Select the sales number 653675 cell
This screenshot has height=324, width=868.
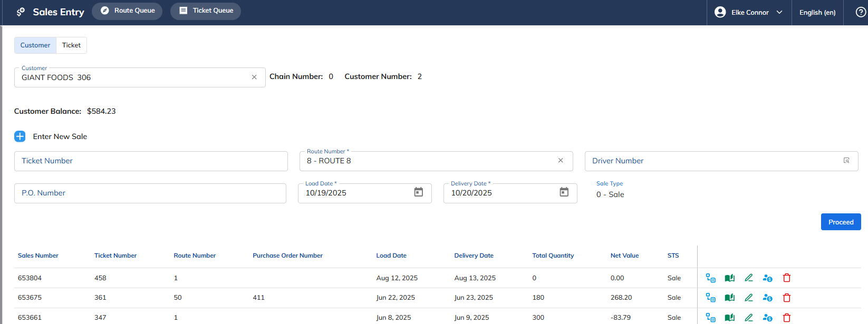30,298
